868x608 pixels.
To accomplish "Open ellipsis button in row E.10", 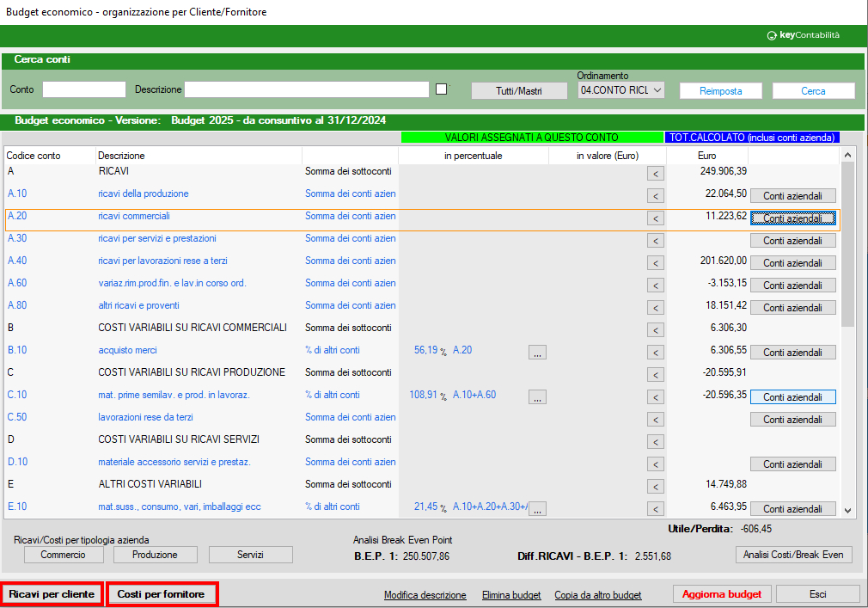I will coord(537,509).
